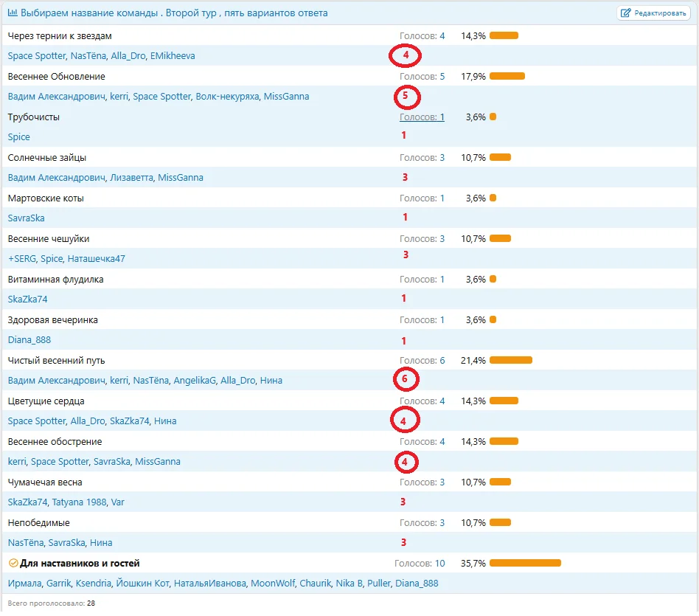This screenshot has width=699, height=616.
Task: Open Nika B profile link
Action: pos(349,584)
